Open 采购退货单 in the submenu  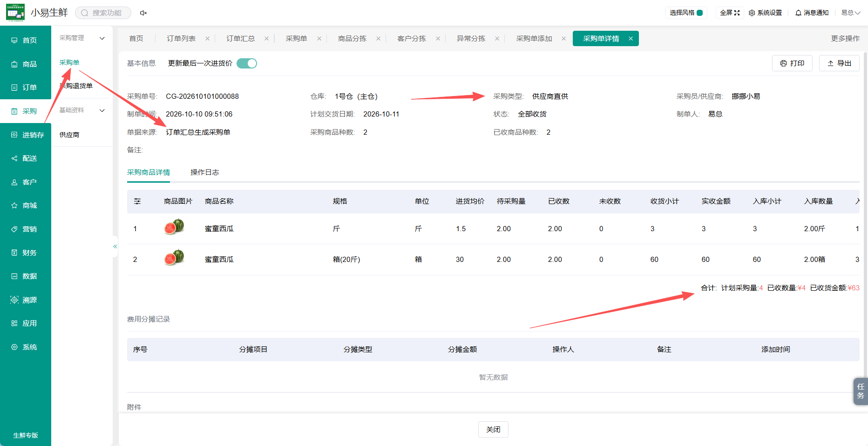(76, 86)
